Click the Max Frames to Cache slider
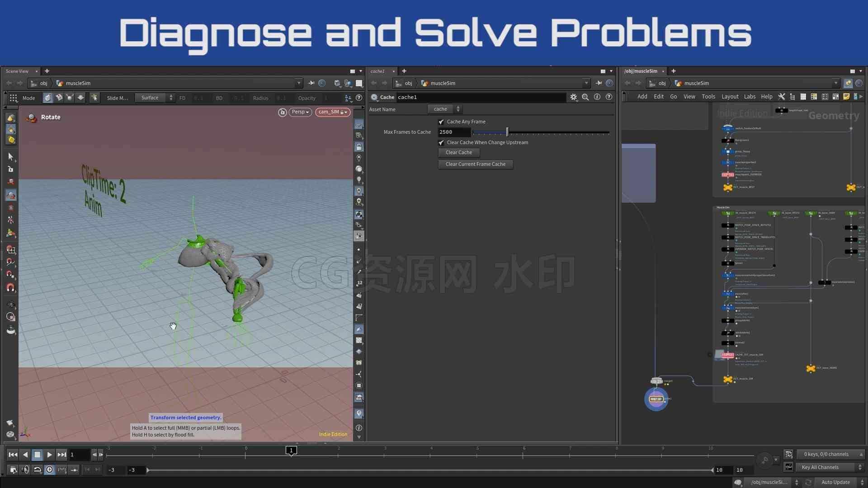This screenshot has height=488, width=868. (x=541, y=132)
